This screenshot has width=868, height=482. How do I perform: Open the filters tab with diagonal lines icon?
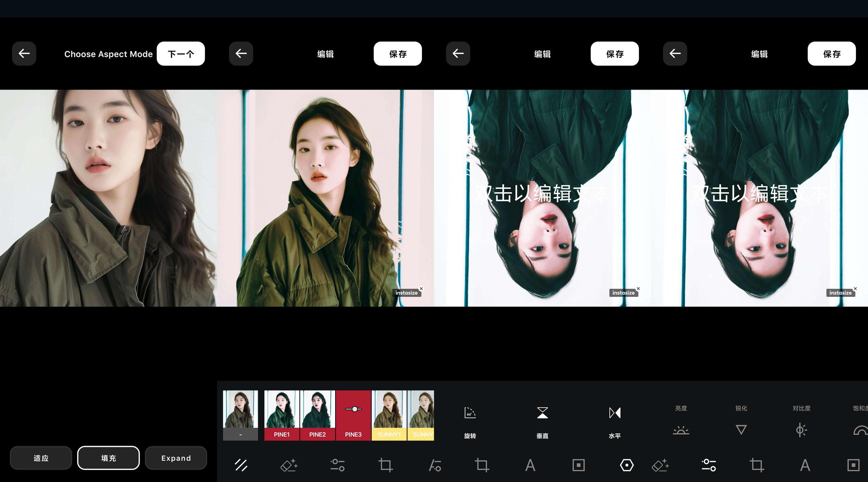click(241, 465)
